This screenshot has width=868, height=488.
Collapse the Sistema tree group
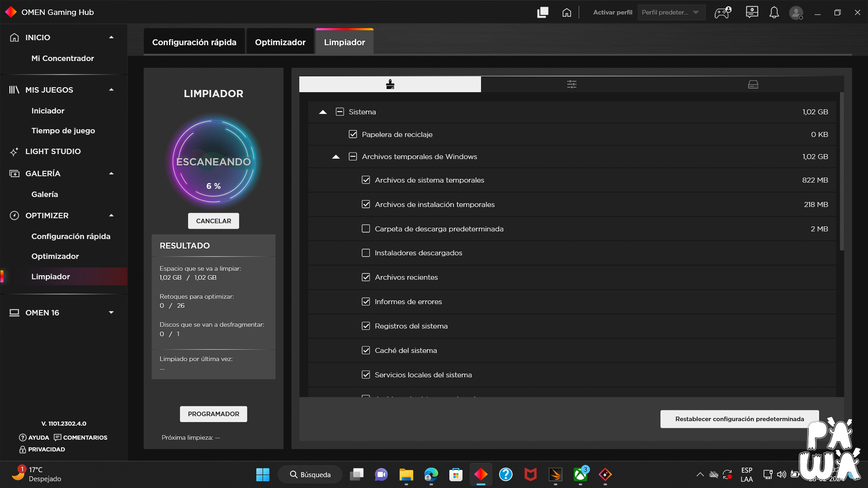(323, 112)
